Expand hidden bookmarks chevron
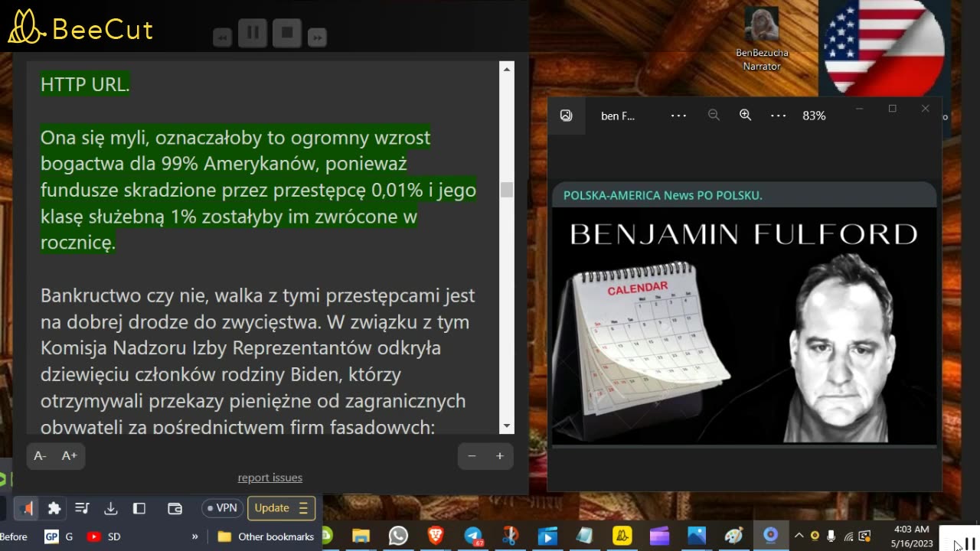 coord(194,536)
